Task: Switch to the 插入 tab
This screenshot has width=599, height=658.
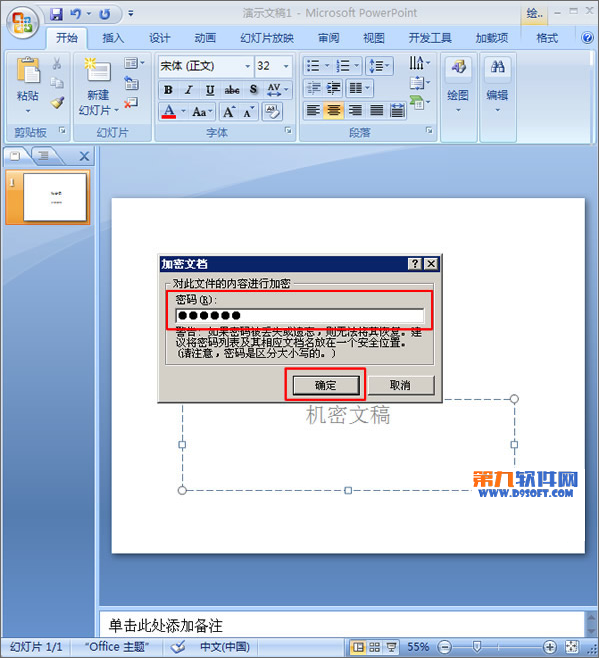Action: click(x=113, y=38)
